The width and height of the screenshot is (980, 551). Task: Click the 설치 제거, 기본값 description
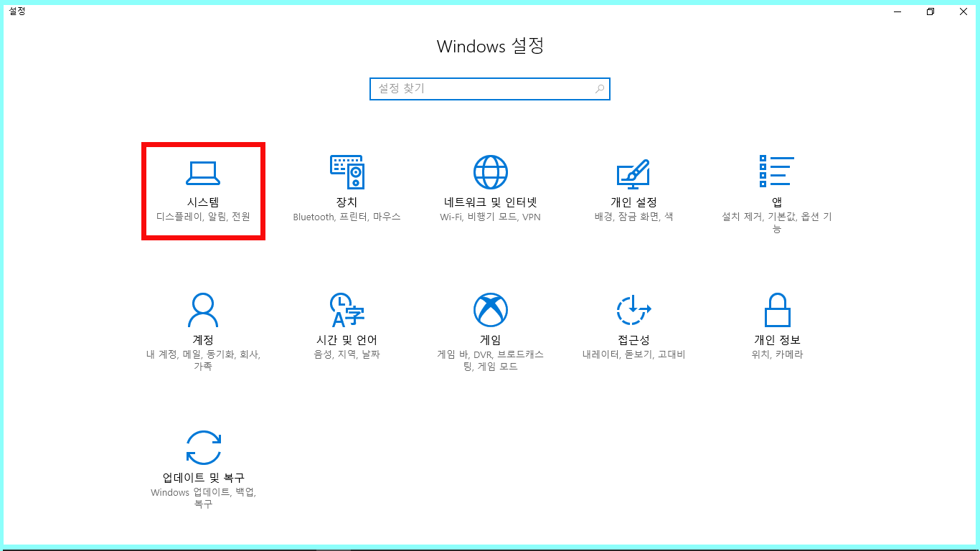(777, 223)
